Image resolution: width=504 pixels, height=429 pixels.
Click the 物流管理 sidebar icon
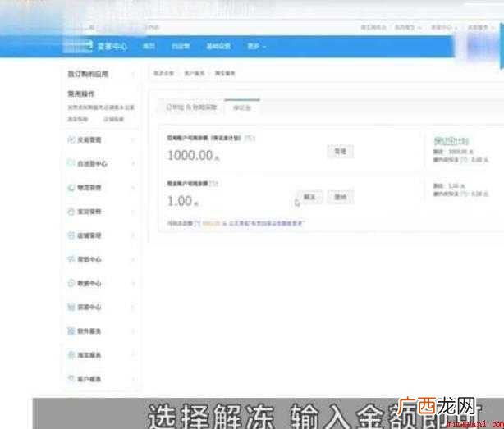tap(71, 188)
